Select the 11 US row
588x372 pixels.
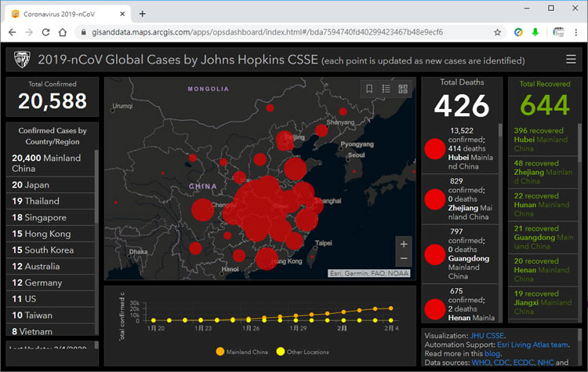50,298
